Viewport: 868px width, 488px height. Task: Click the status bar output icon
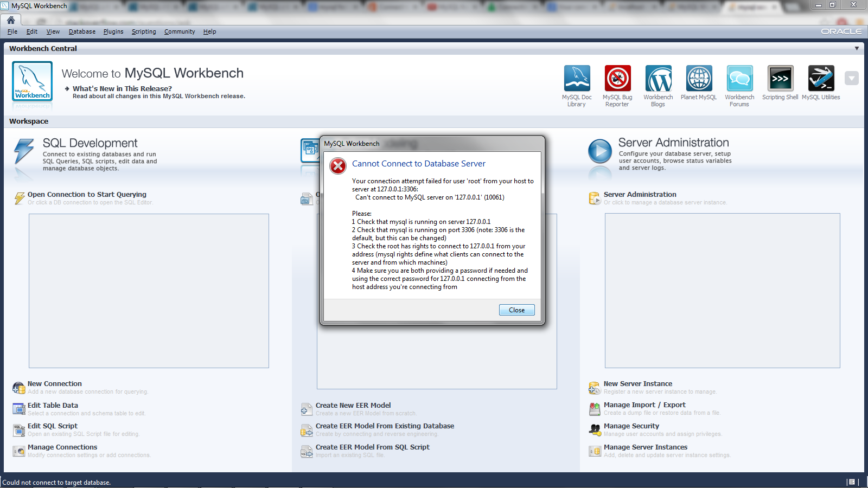pyautogui.click(x=851, y=482)
